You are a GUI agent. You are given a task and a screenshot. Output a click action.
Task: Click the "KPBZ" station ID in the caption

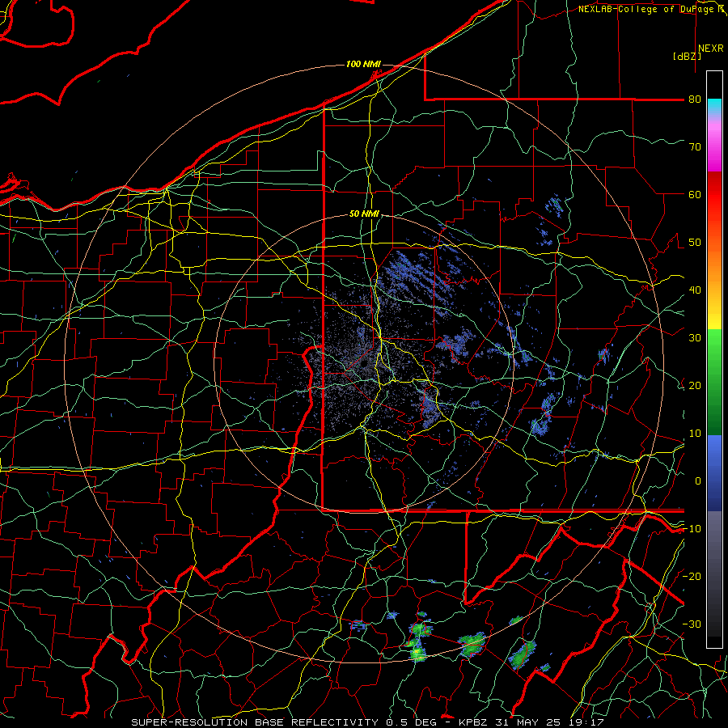point(473,722)
